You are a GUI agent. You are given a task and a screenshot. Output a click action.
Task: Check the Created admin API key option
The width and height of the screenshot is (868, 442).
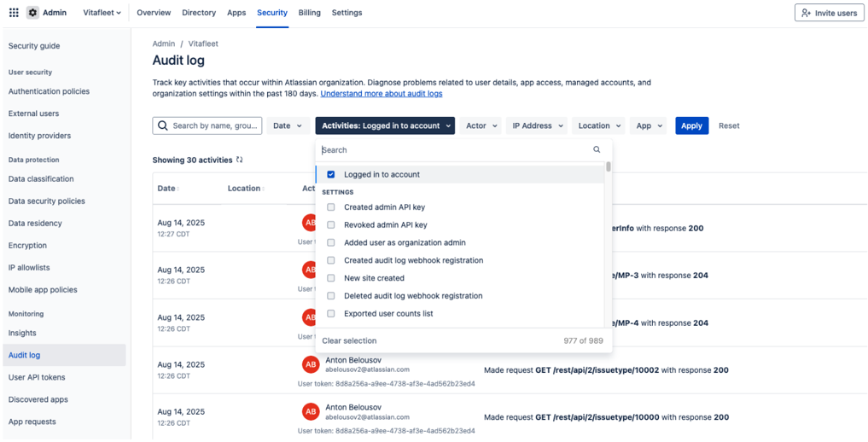tap(331, 207)
